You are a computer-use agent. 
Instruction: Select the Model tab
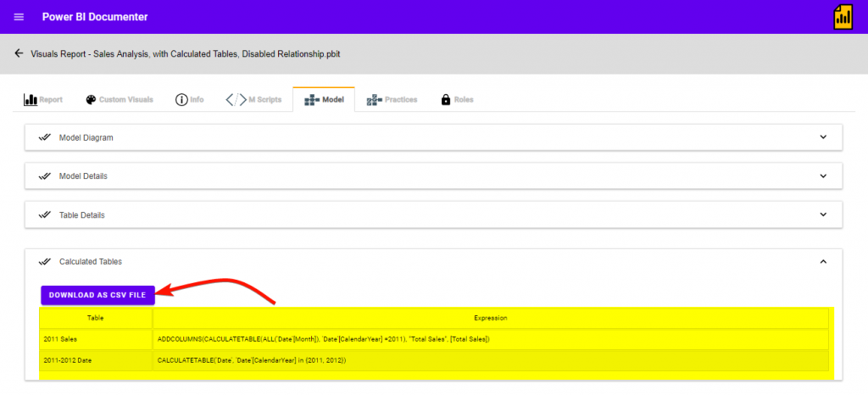(x=324, y=99)
